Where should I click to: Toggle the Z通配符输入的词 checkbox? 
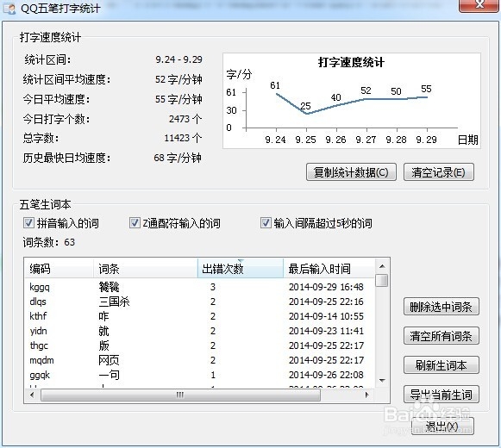click(x=135, y=222)
